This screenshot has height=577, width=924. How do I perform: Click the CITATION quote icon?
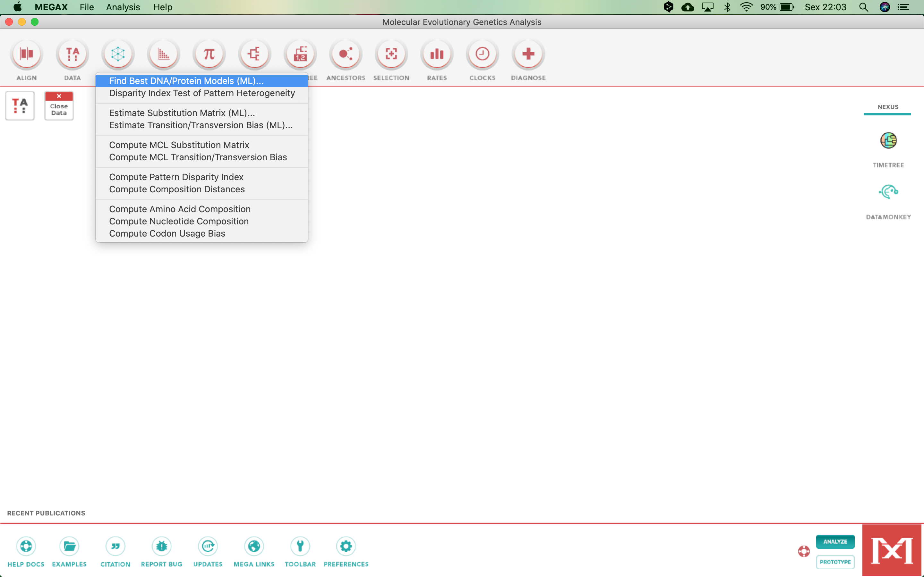(115, 547)
